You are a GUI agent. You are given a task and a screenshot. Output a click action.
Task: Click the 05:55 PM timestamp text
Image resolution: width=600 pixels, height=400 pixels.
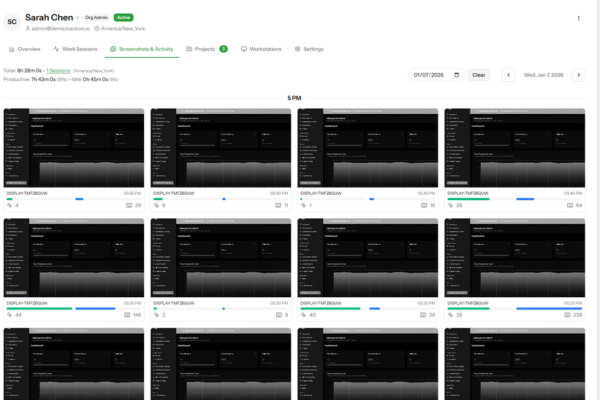[132, 193]
